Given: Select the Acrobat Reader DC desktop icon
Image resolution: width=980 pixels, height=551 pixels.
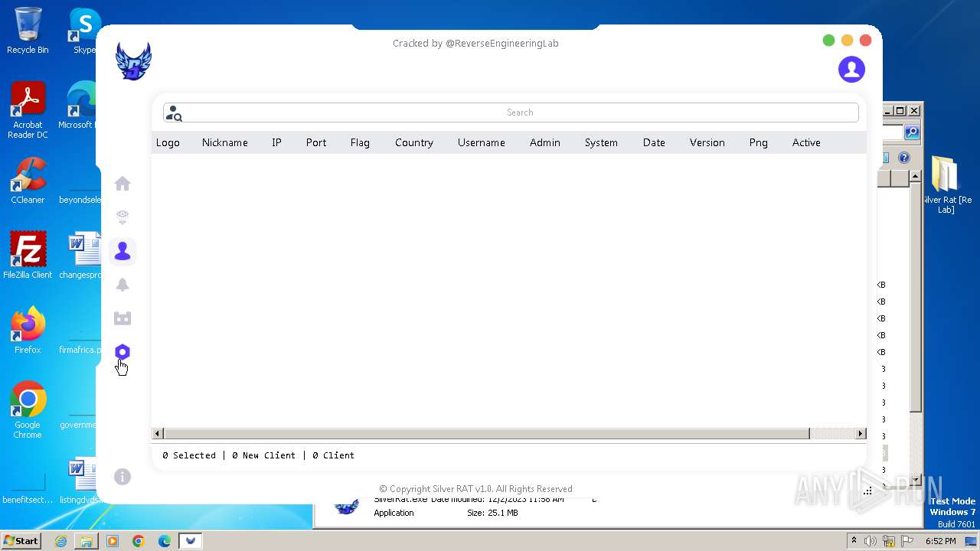Looking at the screenshot, I should click(28, 110).
